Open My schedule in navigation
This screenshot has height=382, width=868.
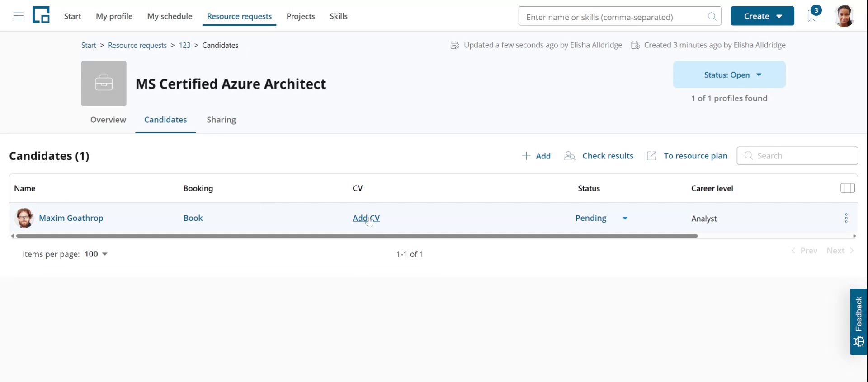click(170, 16)
